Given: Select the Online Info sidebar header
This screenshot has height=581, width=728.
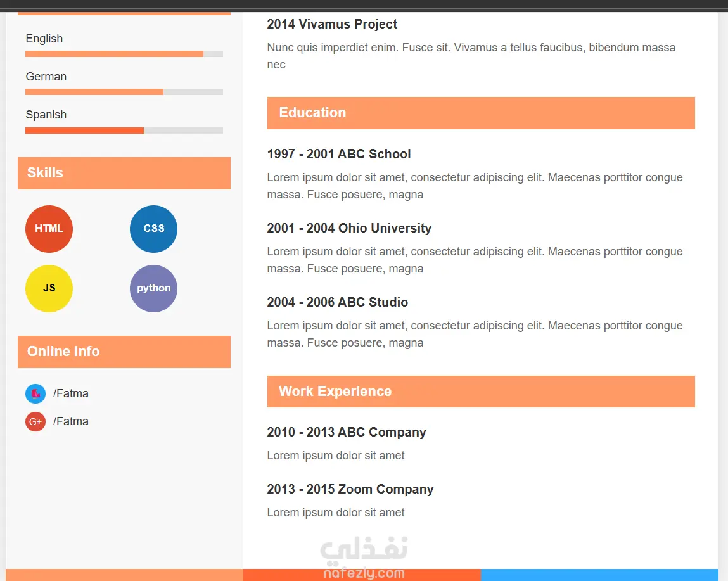Looking at the screenshot, I should coord(124,352).
